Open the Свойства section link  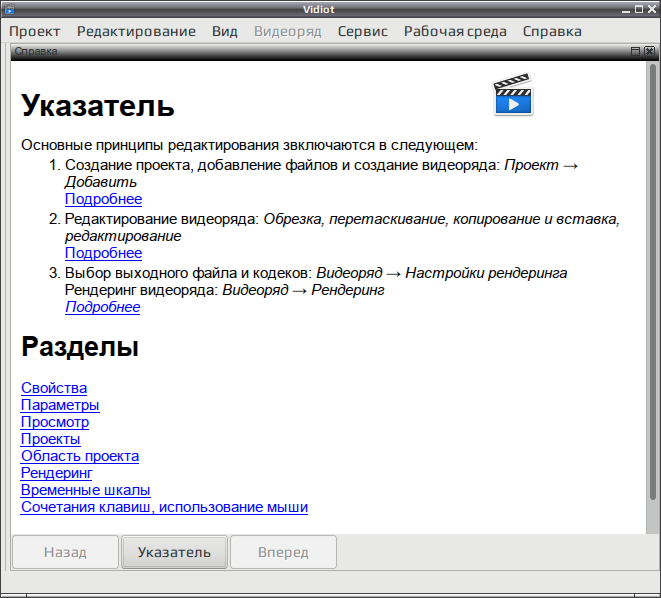(54, 388)
